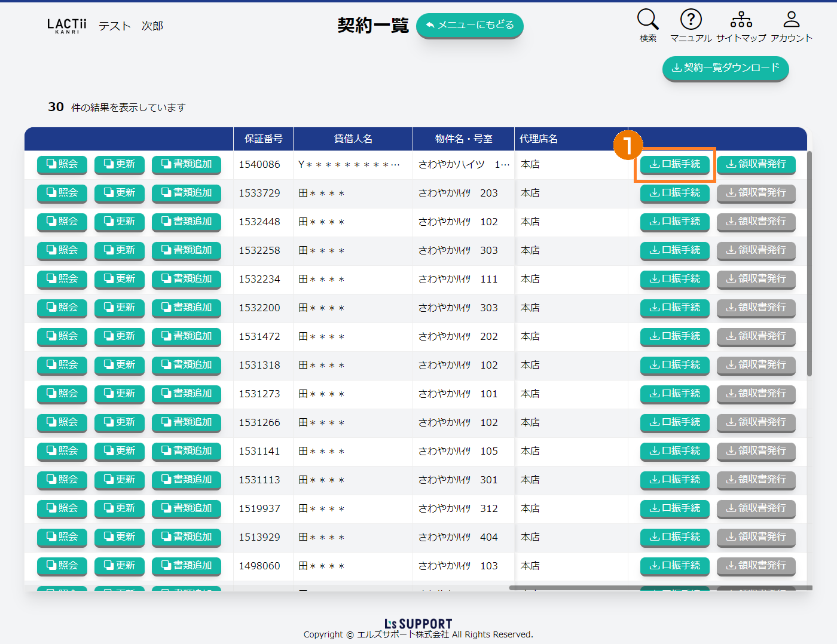This screenshot has width=837, height=644.
Task: Click 照会 for contract 1540086
Action: coord(62,164)
